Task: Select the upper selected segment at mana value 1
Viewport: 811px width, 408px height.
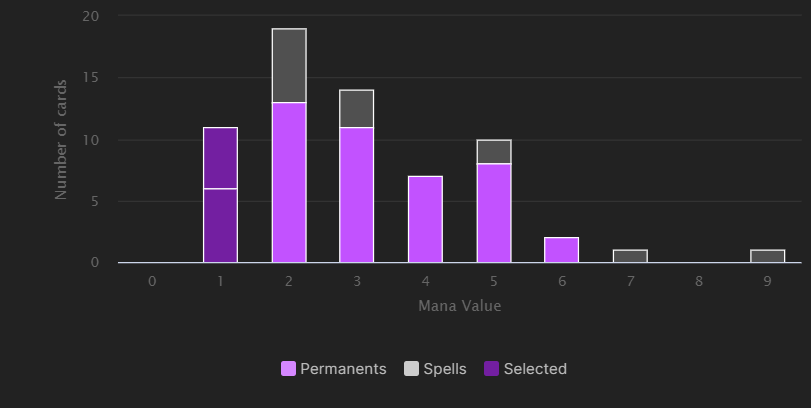Action: 220,158
